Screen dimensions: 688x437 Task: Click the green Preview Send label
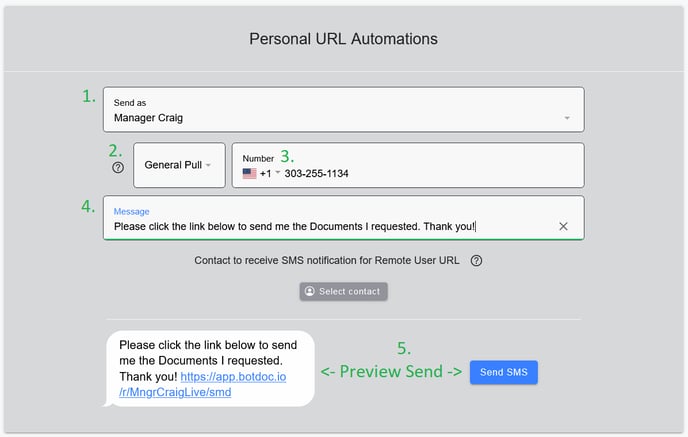(x=391, y=372)
